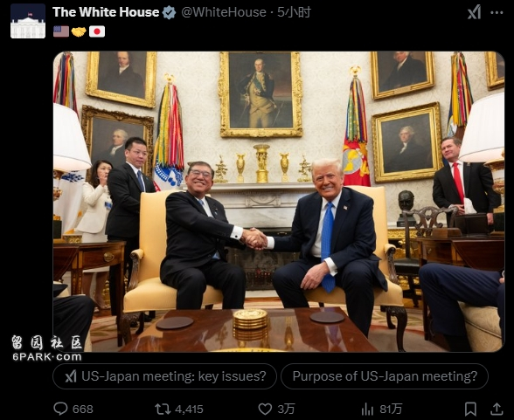Click the 81万 views count
Screen dimensions: 514x420
tap(391, 410)
